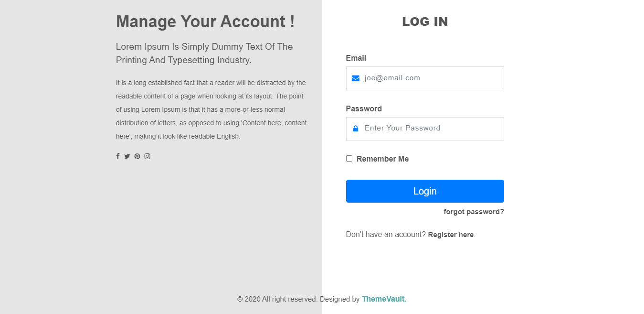Open the Twitter bird icon
Screen dimensions: 644x314
coord(127,156)
